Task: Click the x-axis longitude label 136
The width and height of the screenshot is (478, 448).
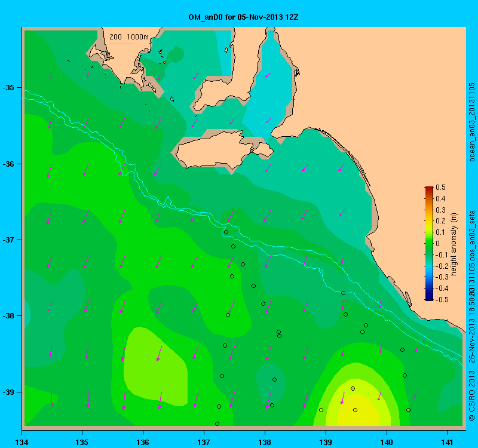Action: tap(143, 442)
